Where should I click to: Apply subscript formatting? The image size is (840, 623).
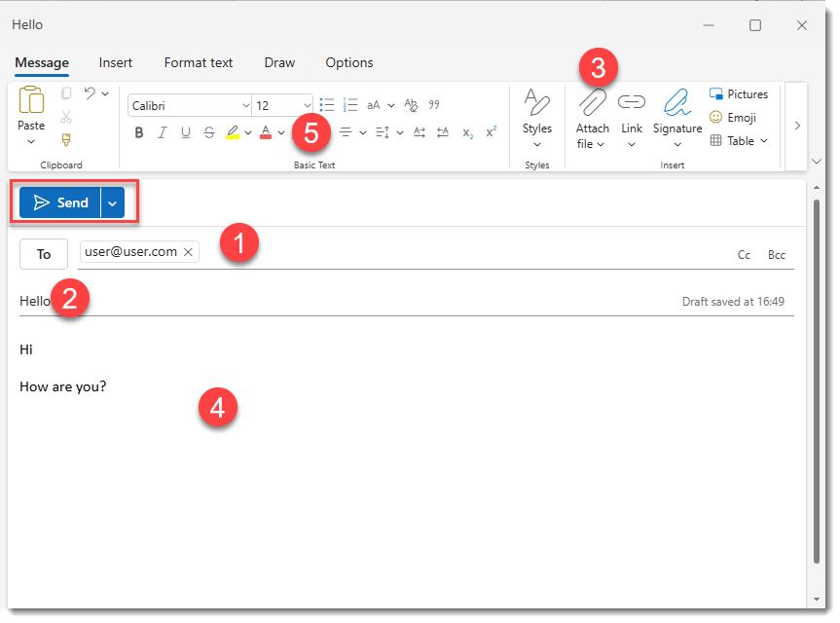pyautogui.click(x=466, y=132)
